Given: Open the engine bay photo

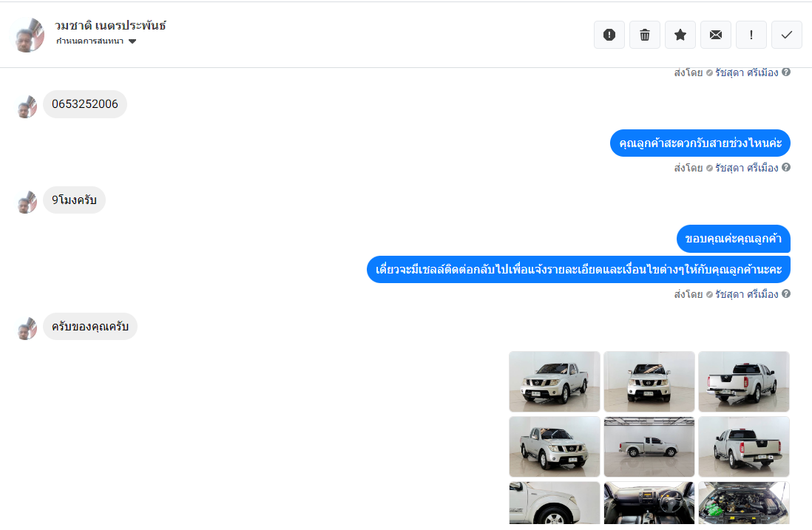Looking at the screenshot, I should coord(744,503).
